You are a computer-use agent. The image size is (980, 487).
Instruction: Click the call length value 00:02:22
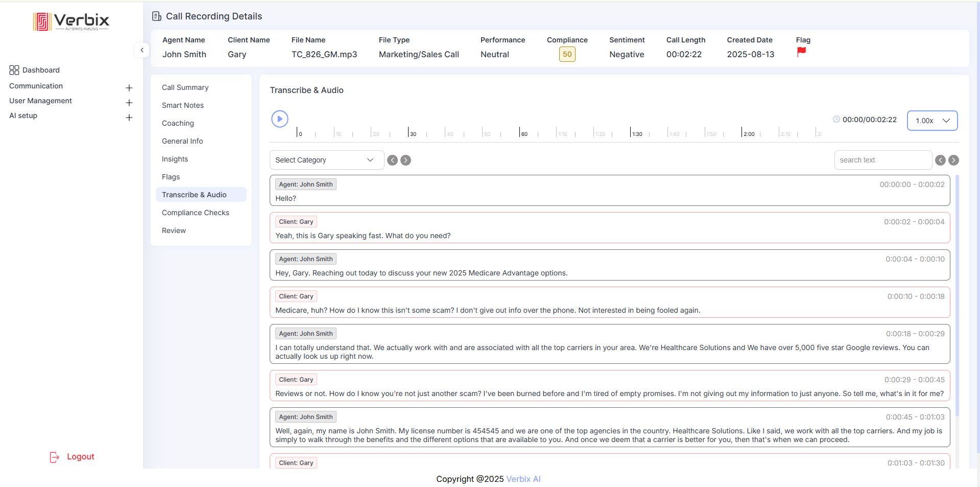684,54
